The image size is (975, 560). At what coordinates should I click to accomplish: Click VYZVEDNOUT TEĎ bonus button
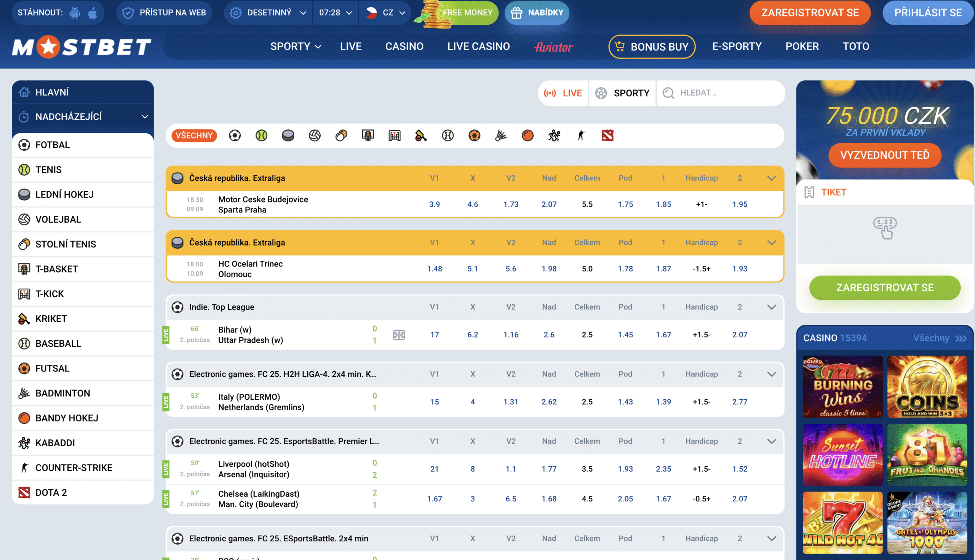tap(885, 155)
